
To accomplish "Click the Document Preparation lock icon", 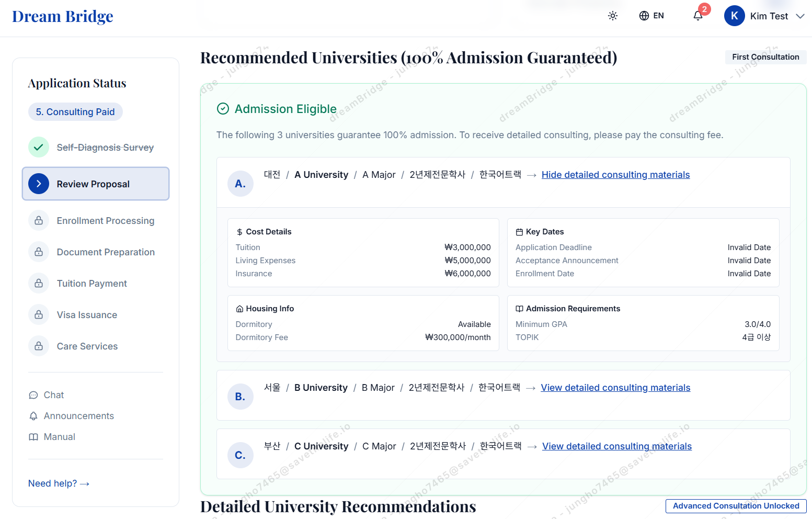I will 39,252.
